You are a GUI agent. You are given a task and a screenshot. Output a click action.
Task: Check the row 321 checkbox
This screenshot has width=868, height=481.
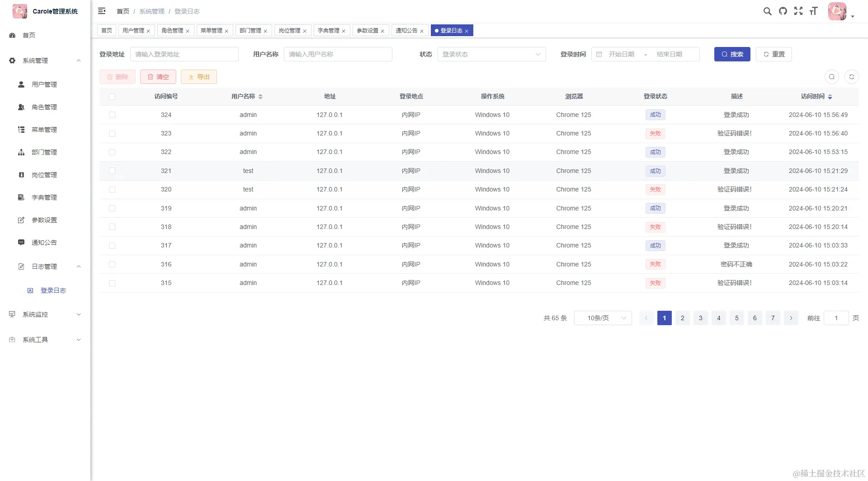pos(112,171)
